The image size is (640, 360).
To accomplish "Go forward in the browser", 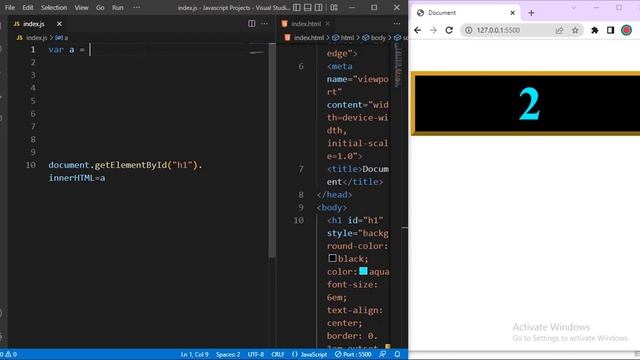I will pos(433,30).
